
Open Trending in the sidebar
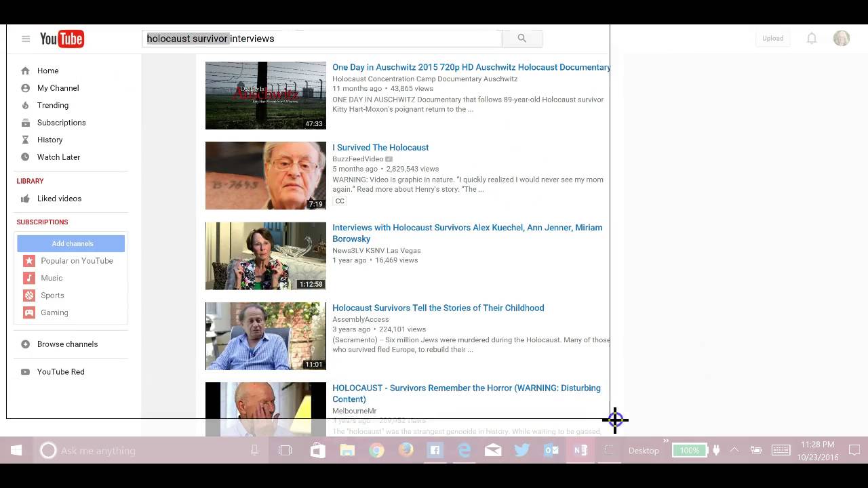coord(53,105)
